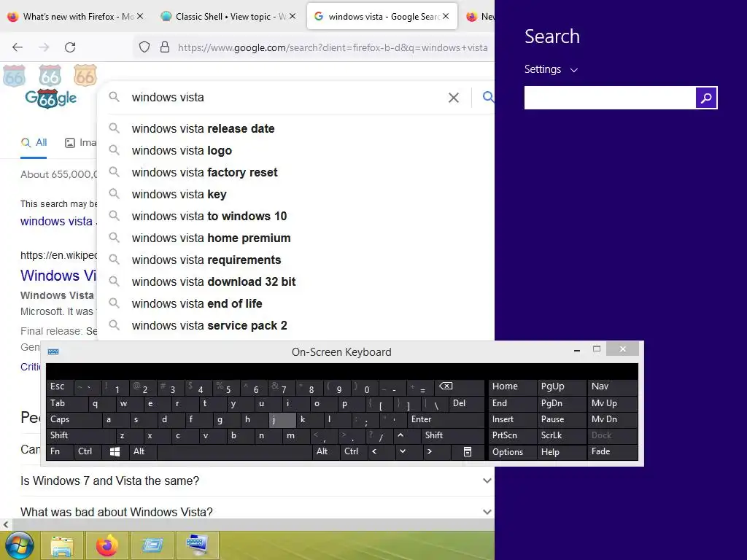Toggle the Fade key on keyboard

(612, 451)
